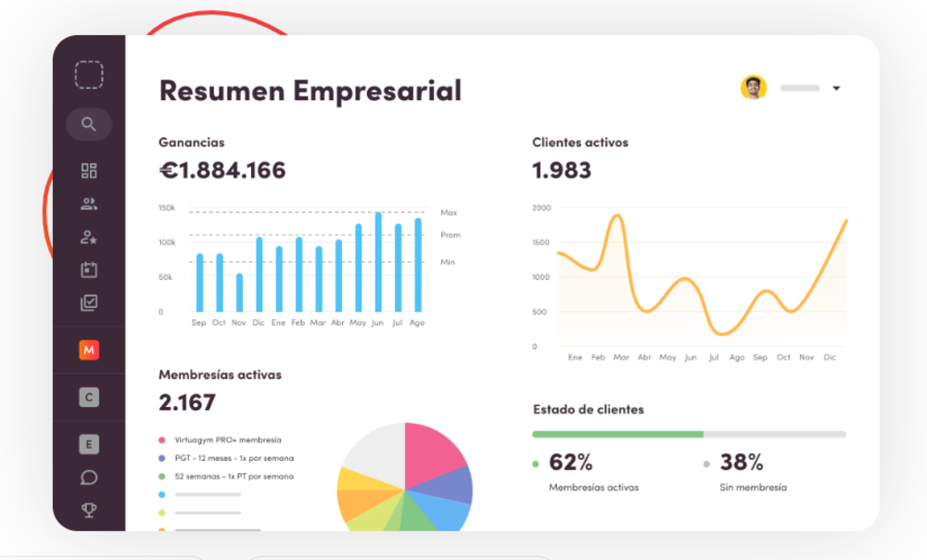Open the orange M app module

coord(89,350)
